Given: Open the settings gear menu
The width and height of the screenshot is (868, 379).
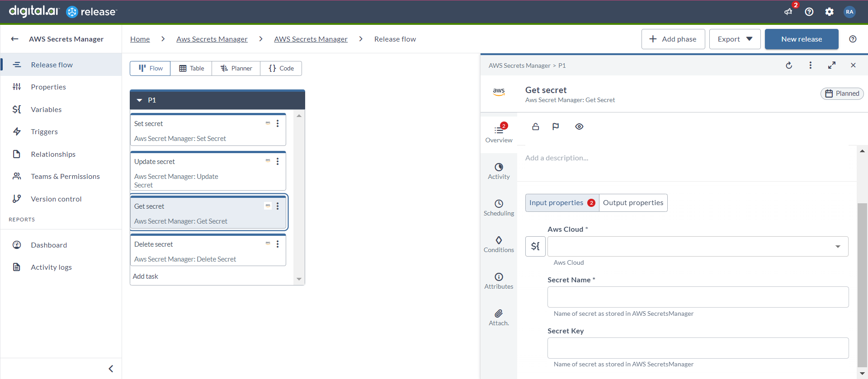Looking at the screenshot, I should click(829, 12).
